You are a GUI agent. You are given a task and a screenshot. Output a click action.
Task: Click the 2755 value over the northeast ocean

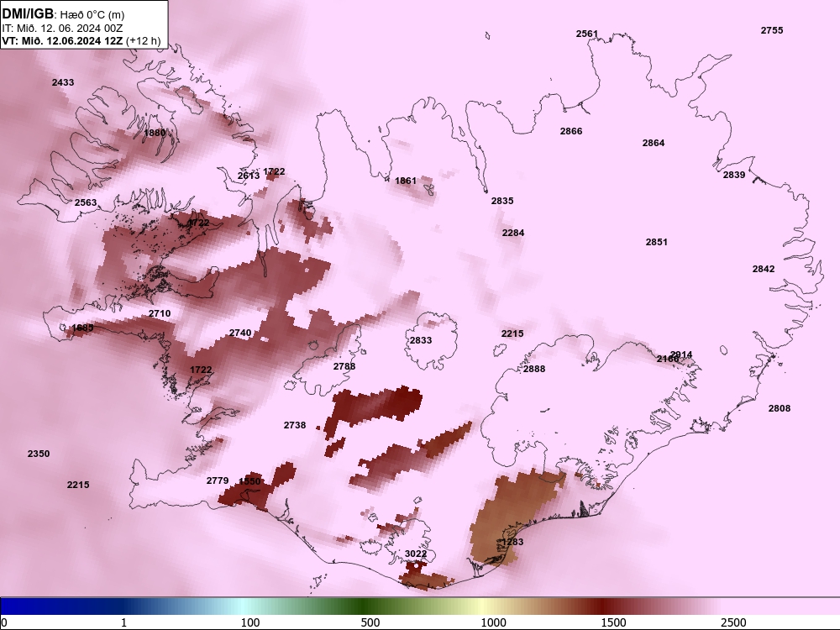pyautogui.click(x=772, y=30)
